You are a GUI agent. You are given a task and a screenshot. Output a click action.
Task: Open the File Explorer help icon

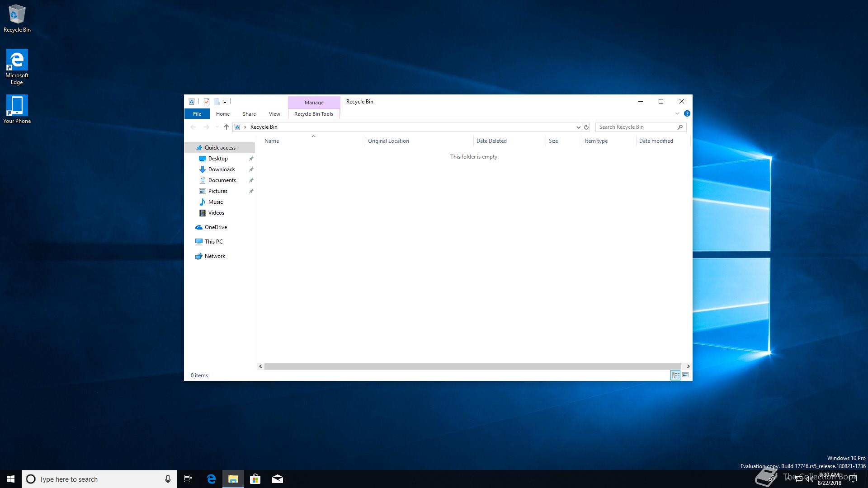click(x=687, y=113)
